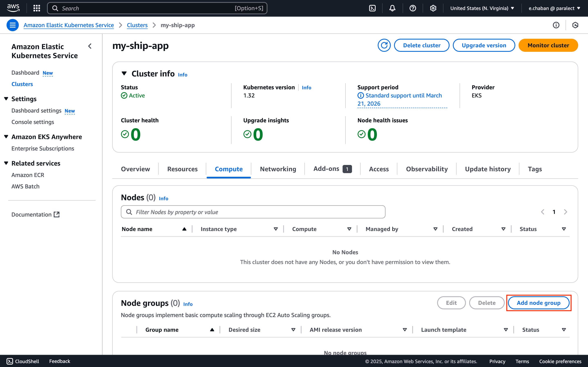Launch CloudShell from the top toolbar
Viewport: 588px width, 367px height.
tap(372, 8)
